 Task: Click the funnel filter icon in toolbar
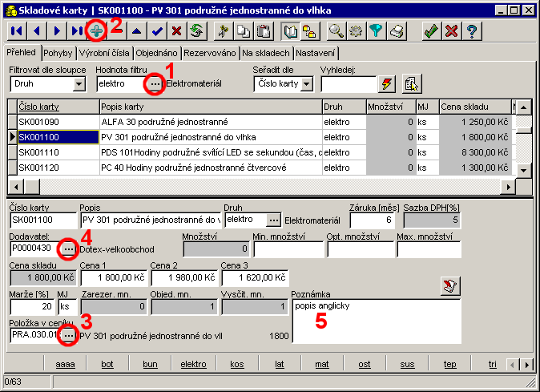tap(375, 31)
